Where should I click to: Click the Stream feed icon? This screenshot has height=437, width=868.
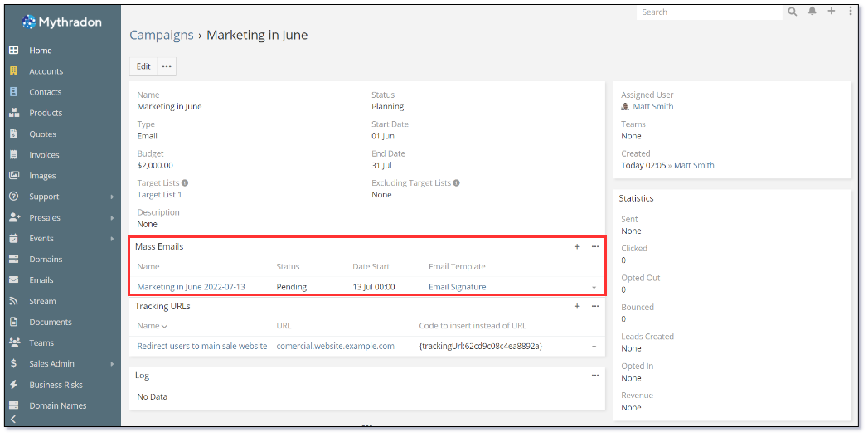click(x=14, y=301)
